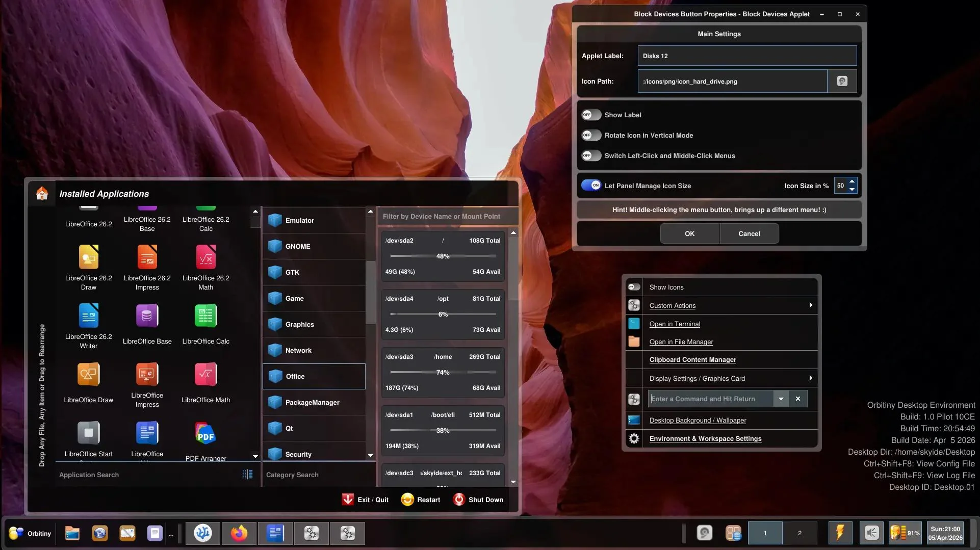Toggle the Show Label switch
Viewport: 980px width, 550px height.
pyautogui.click(x=591, y=115)
